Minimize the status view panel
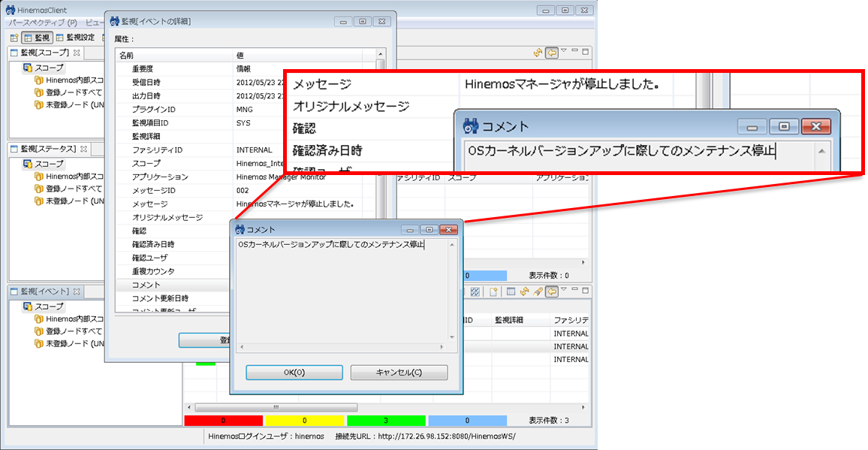Image resolution: width=868 pixels, height=450 pixels. click(575, 51)
